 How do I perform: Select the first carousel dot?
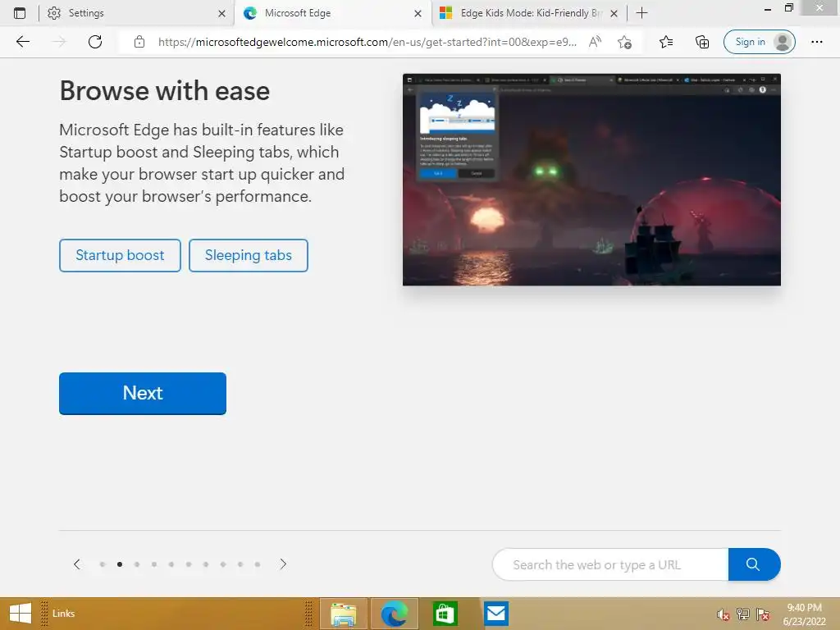point(103,564)
